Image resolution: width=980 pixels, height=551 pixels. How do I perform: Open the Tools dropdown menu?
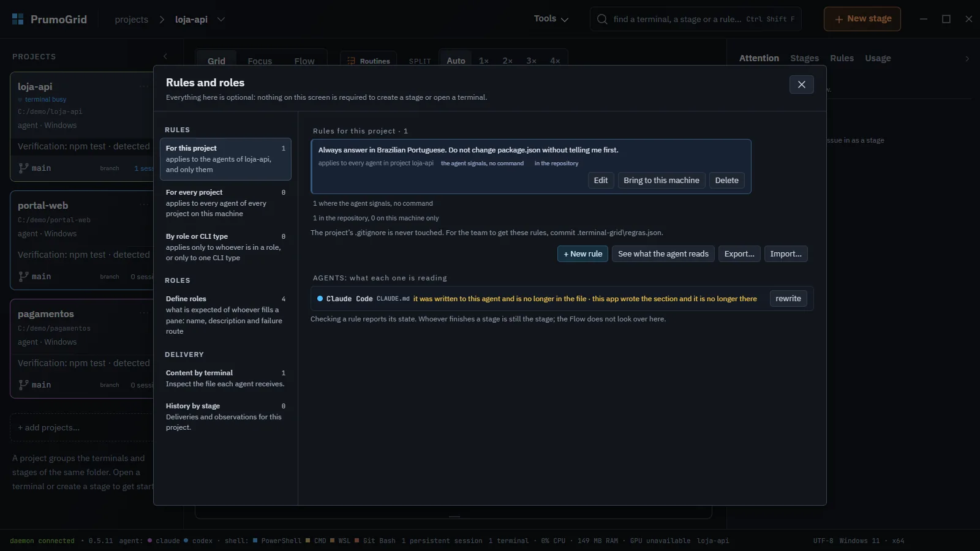click(x=551, y=19)
